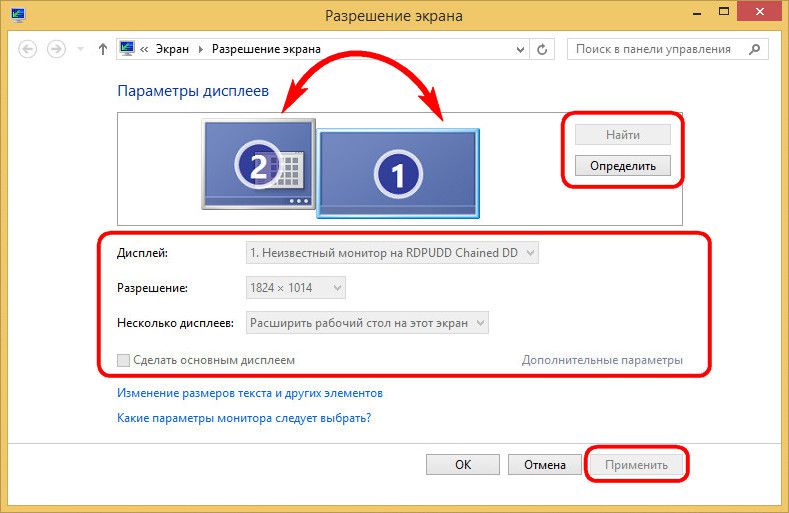Refresh the control panel page
This screenshot has height=513, width=789.
click(x=543, y=49)
